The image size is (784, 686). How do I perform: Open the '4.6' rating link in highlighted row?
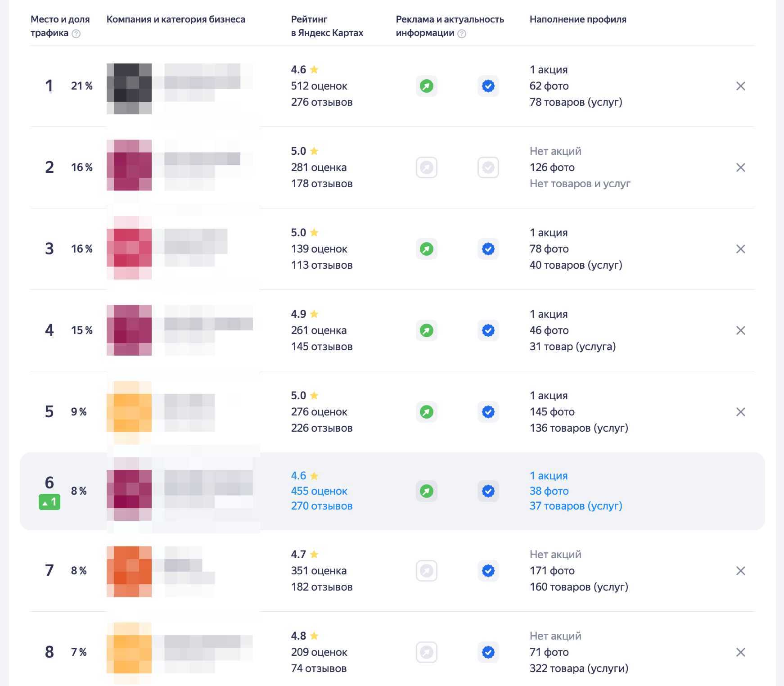point(298,476)
